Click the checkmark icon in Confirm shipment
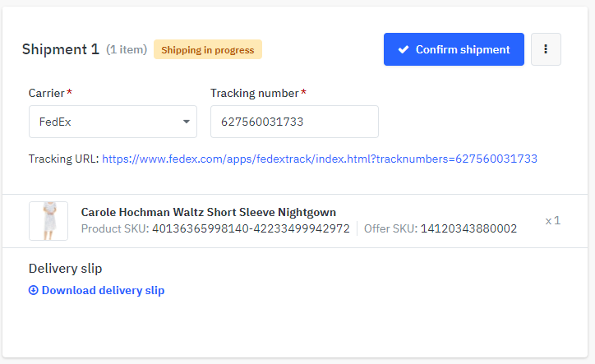Image resolution: width=595 pixels, height=364 pixels. (x=404, y=49)
